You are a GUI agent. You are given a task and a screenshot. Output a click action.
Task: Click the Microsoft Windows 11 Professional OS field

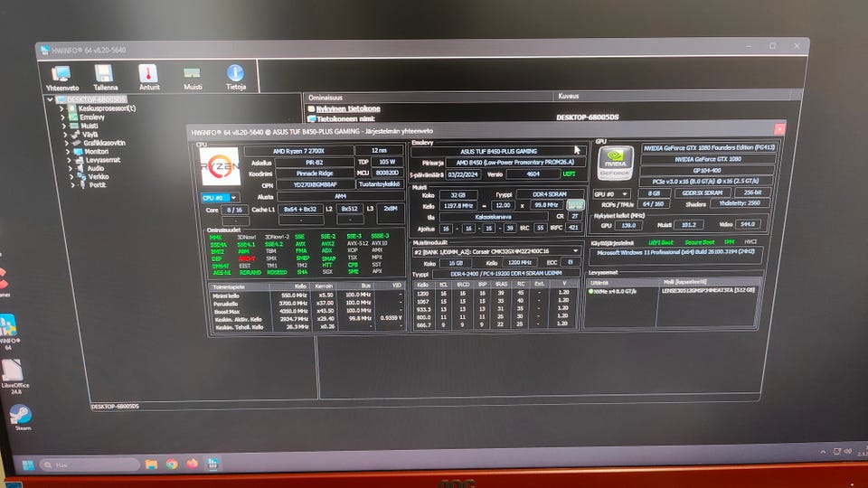[x=676, y=253]
